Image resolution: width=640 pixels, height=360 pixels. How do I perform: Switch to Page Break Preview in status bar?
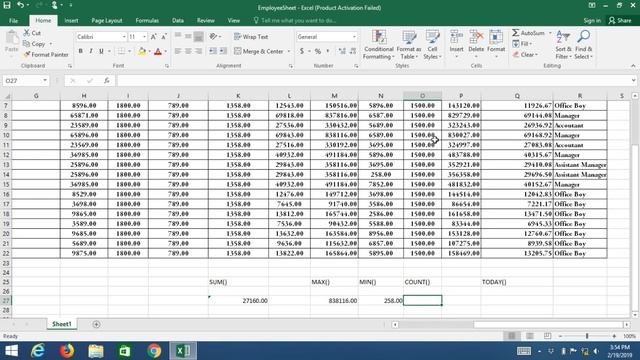click(x=547, y=336)
